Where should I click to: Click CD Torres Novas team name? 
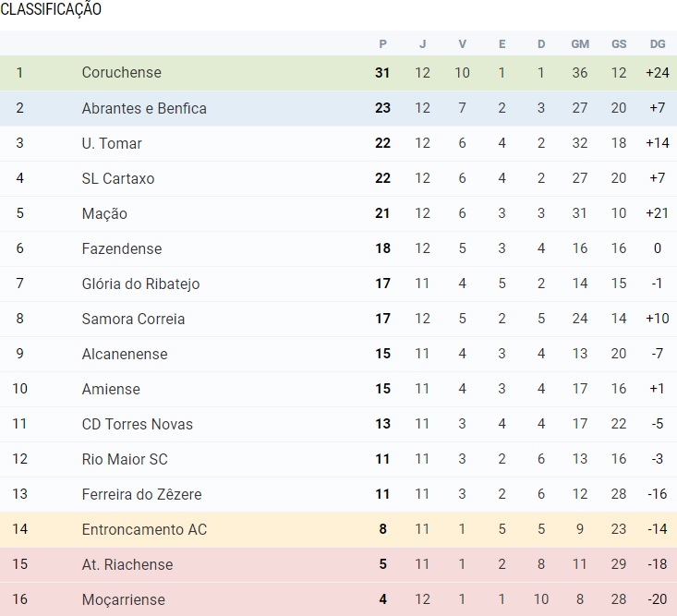coord(138,424)
